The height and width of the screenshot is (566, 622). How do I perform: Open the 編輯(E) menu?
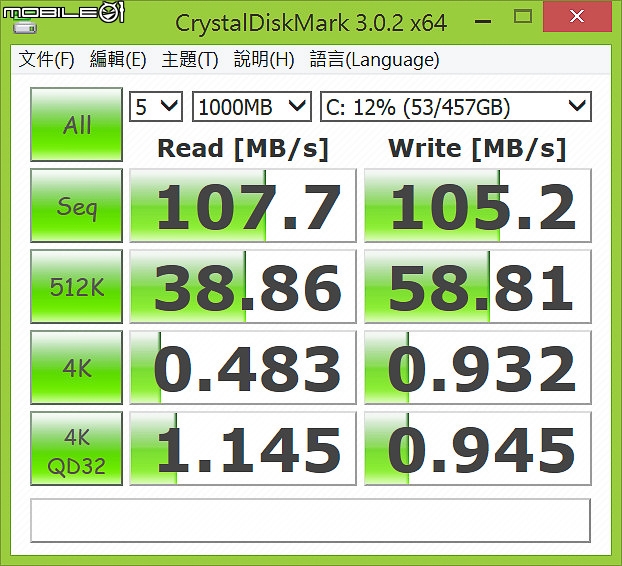(x=118, y=59)
